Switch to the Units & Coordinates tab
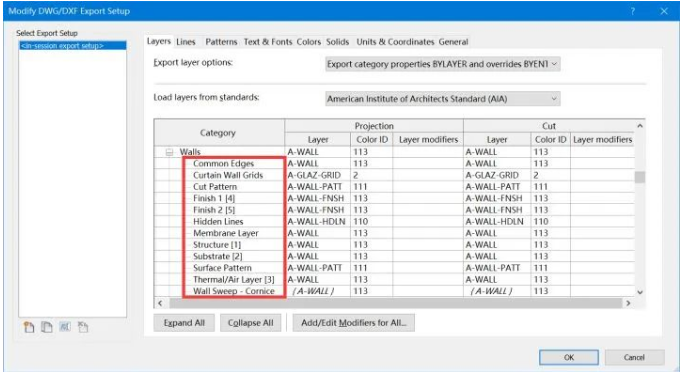 tap(395, 42)
